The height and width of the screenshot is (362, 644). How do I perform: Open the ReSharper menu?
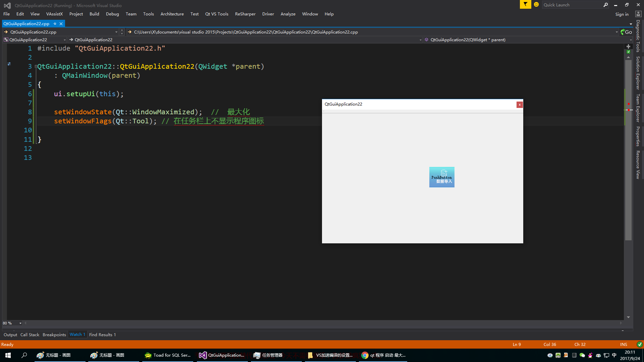click(x=245, y=14)
